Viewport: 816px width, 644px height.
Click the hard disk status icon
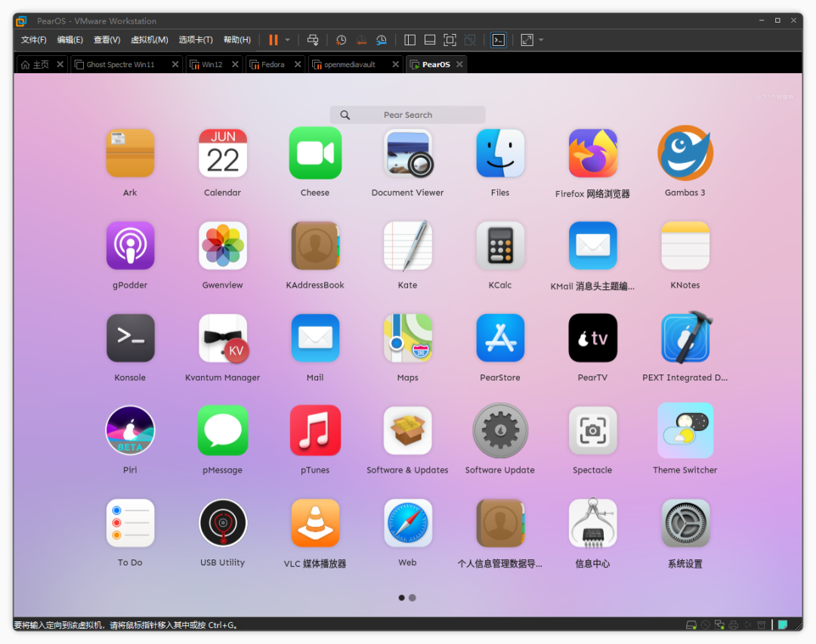(691, 625)
